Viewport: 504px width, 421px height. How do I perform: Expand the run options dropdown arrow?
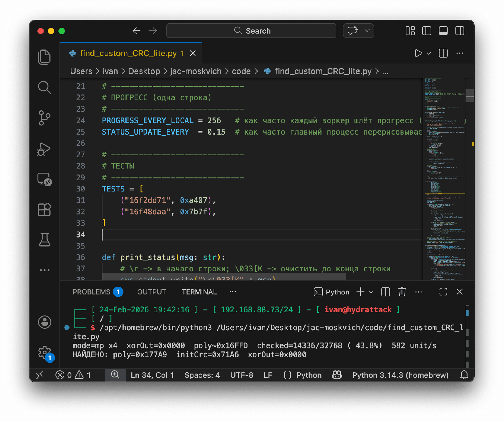point(429,53)
